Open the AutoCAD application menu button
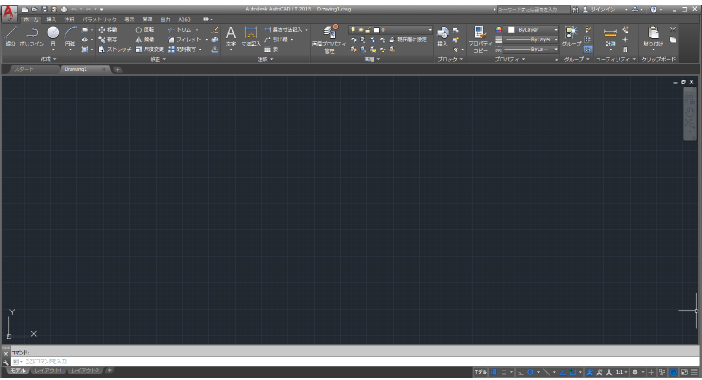Viewport: 702px width, 380px height. (x=9, y=13)
